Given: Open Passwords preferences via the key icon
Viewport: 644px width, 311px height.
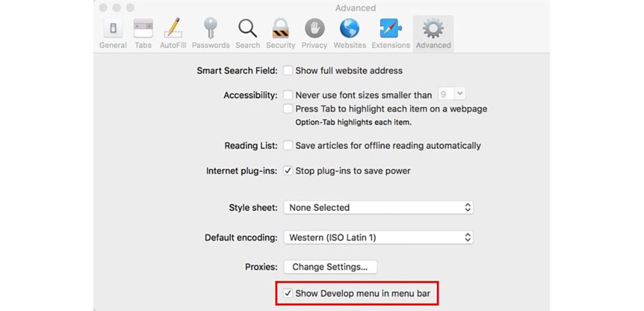Looking at the screenshot, I should pos(211,29).
